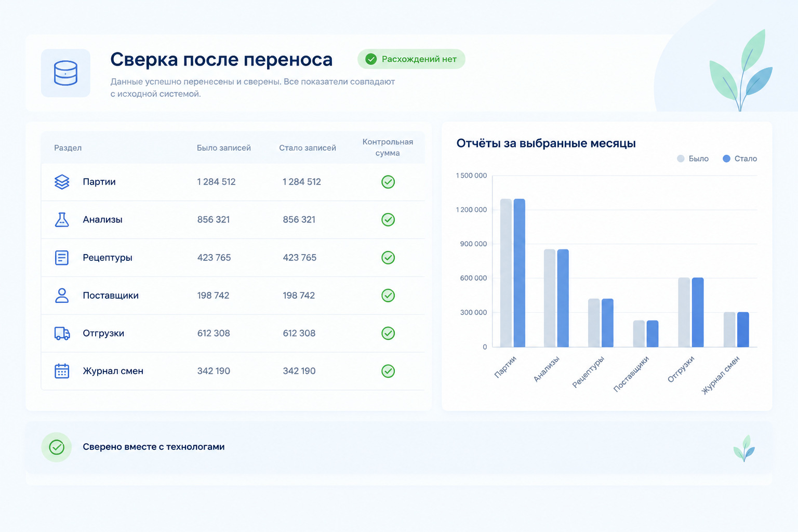Click Стало value 342 190

click(x=299, y=371)
